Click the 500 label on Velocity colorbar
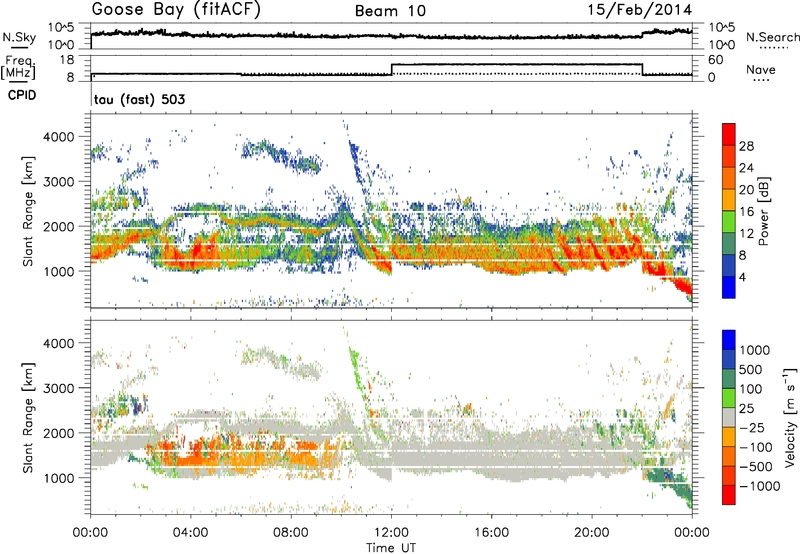This screenshot has height=554, width=800. (x=750, y=369)
